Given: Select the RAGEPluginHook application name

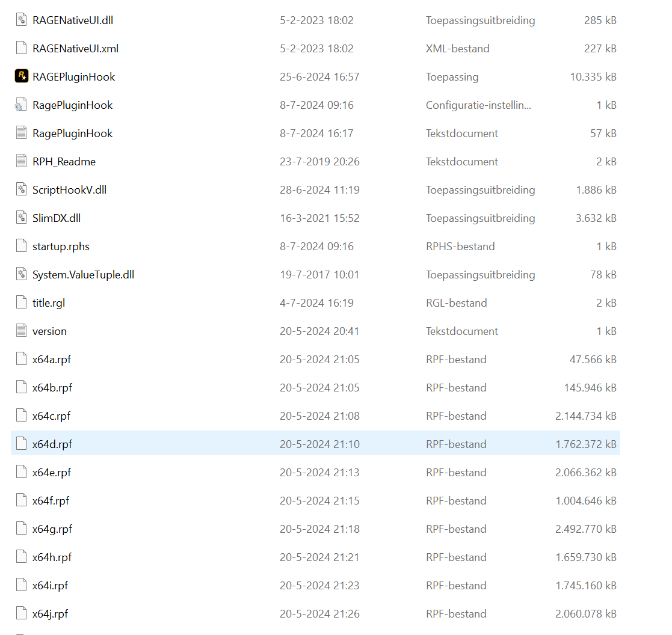Looking at the screenshot, I should tap(74, 77).
